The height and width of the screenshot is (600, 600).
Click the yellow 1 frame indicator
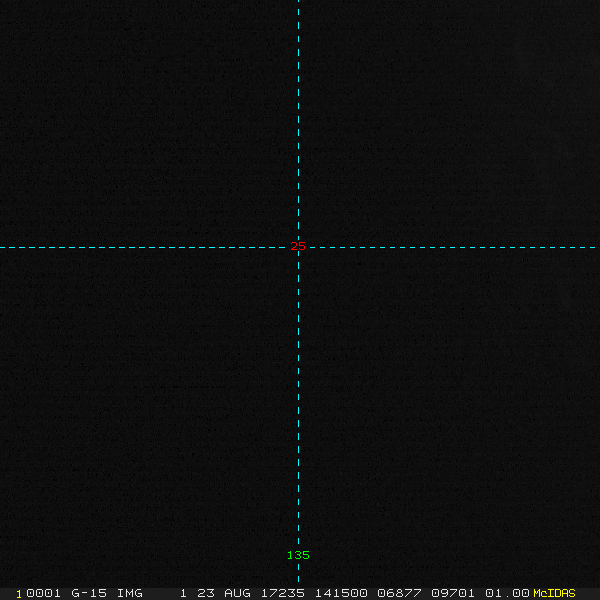[x=19, y=594]
